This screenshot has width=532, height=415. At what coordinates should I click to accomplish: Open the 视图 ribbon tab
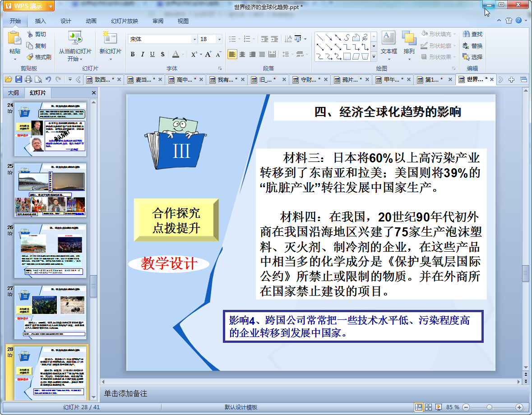[183, 21]
